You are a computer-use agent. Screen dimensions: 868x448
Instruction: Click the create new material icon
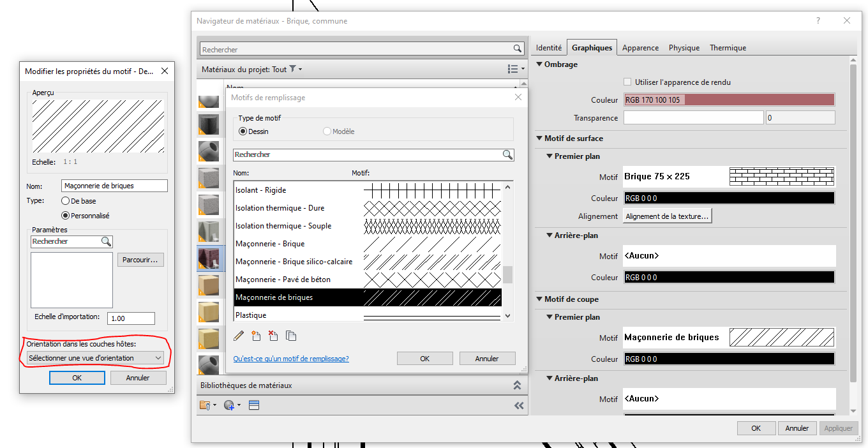(x=230, y=405)
